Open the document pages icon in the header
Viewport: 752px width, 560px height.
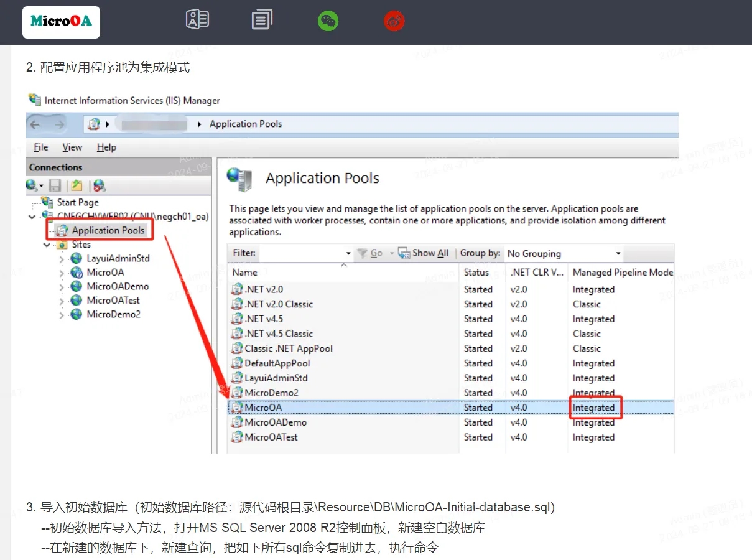pos(262,20)
